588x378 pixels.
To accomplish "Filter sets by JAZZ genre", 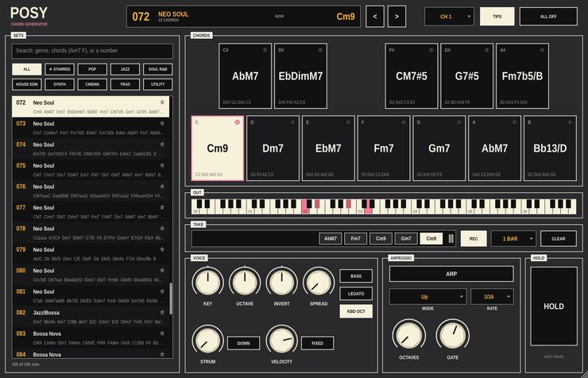I will (125, 69).
